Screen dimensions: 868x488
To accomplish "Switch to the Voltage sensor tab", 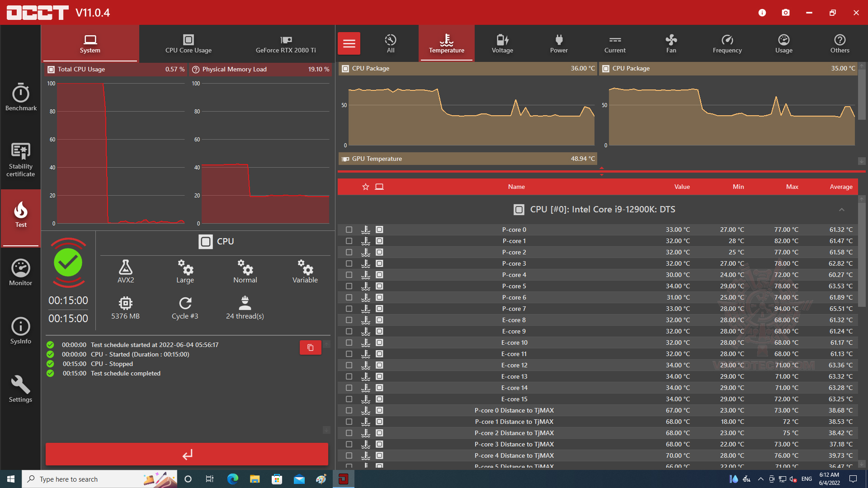I will coord(502,43).
